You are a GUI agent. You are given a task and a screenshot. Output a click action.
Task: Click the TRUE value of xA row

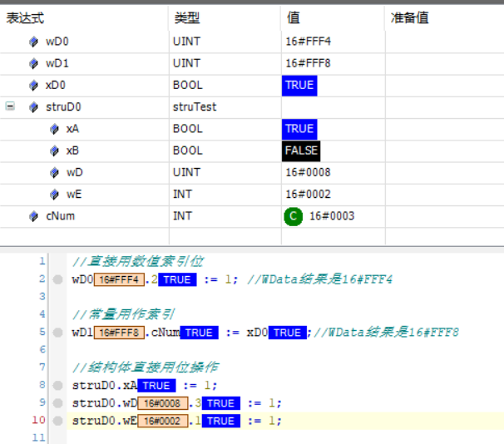(x=299, y=129)
